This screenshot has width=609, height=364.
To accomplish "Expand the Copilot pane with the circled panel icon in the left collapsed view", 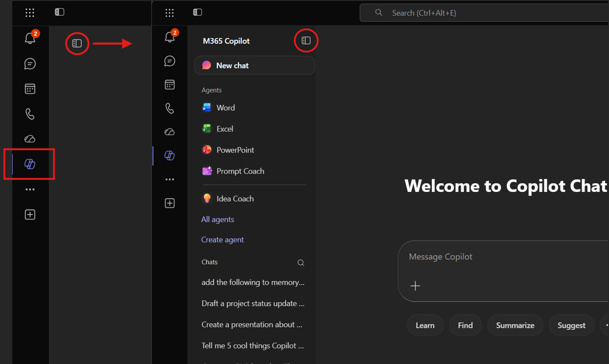I will tap(77, 43).
